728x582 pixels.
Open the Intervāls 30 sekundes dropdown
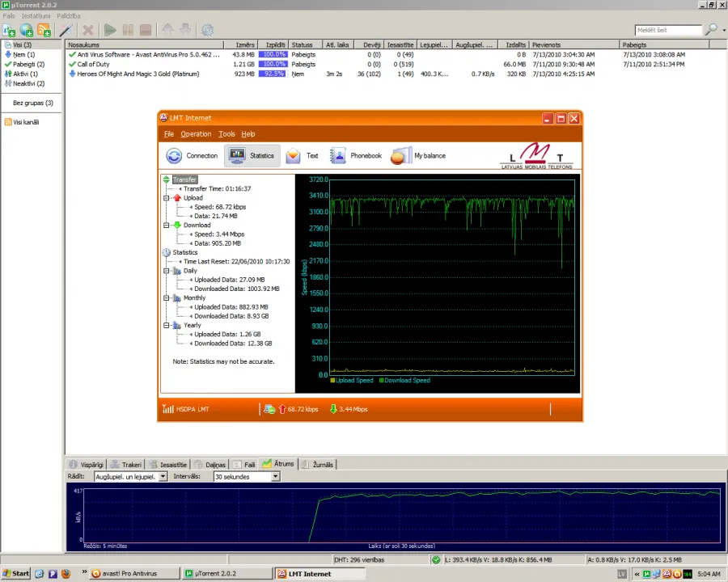[275, 477]
